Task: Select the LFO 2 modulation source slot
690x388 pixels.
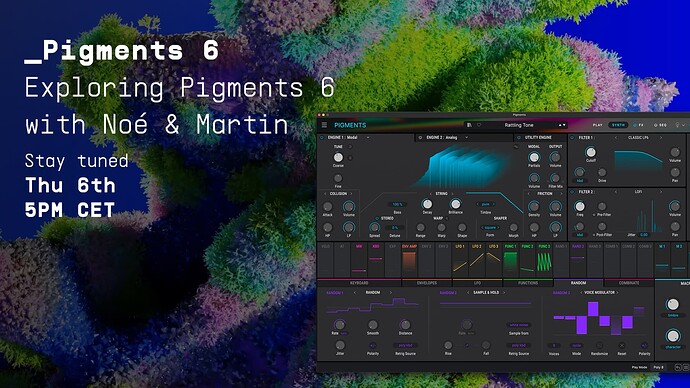Action: 477,260
